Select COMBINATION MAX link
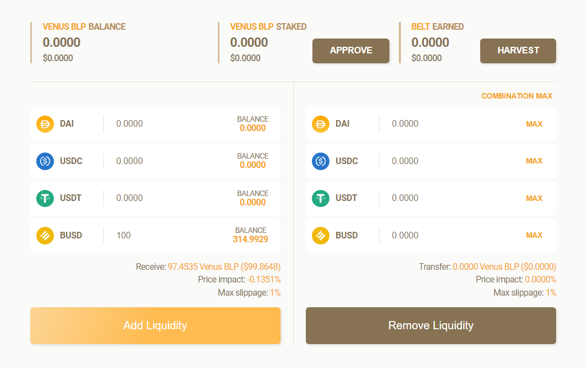Screen dimensions: 588x370 pos(516,96)
